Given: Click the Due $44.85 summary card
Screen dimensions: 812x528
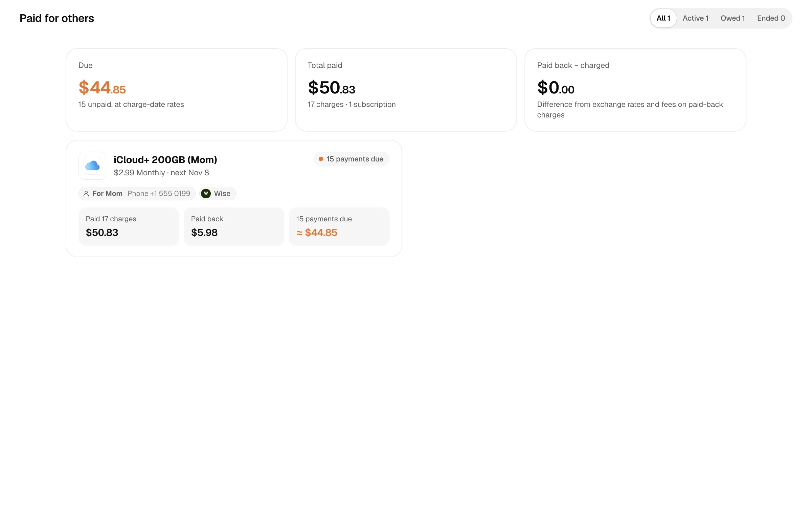Looking at the screenshot, I should point(176,90).
